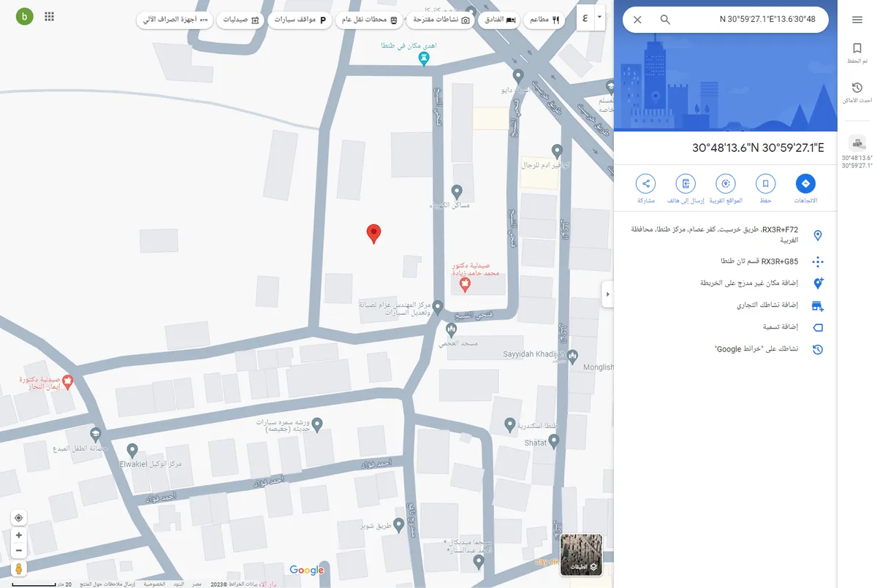Zoom in on the map

[x=19, y=535]
